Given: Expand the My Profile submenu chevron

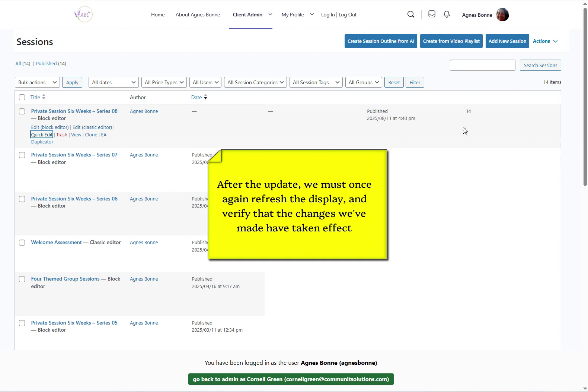Looking at the screenshot, I should [x=312, y=15].
